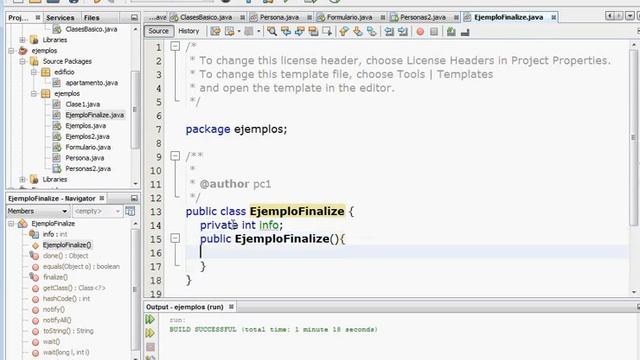Open the Files tab

pyautogui.click(x=91, y=18)
